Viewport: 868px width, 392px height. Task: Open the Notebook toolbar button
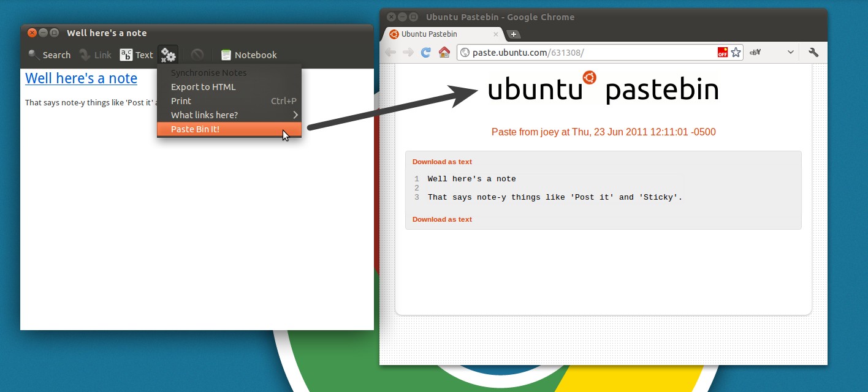tap(249, 55)
